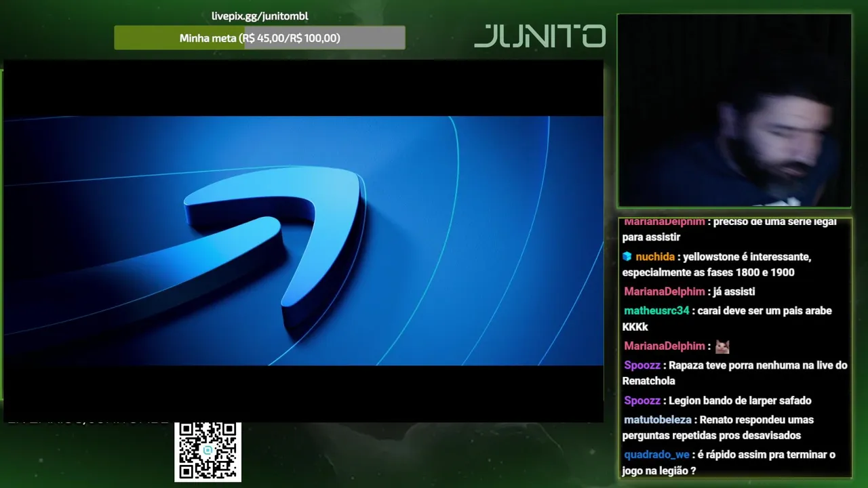This screenshot has width=868, height=488.
Task: Click the nuchida username in chat
Action: tap(655, 257)
